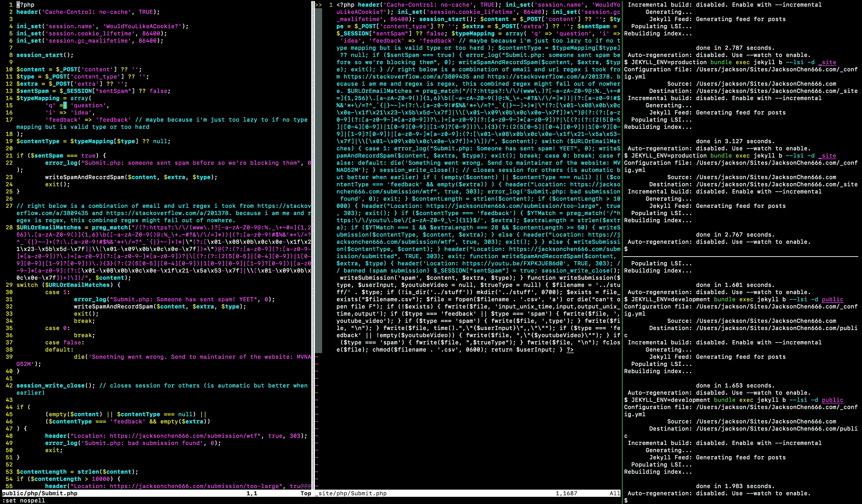
Task: Click 'if ($sentSpam === true) {' on line 21
Action: click(x=61, y=156)
